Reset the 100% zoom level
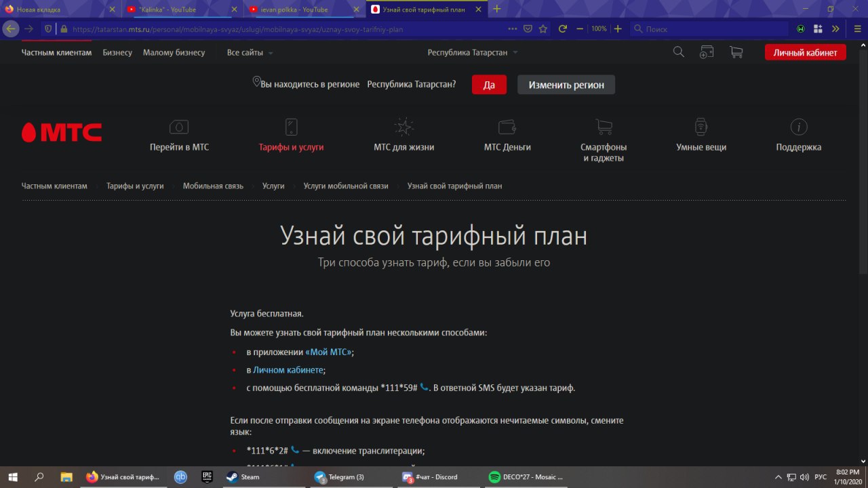Image resolution: width=868 pixels, height=488 pixels. (599, 29)
